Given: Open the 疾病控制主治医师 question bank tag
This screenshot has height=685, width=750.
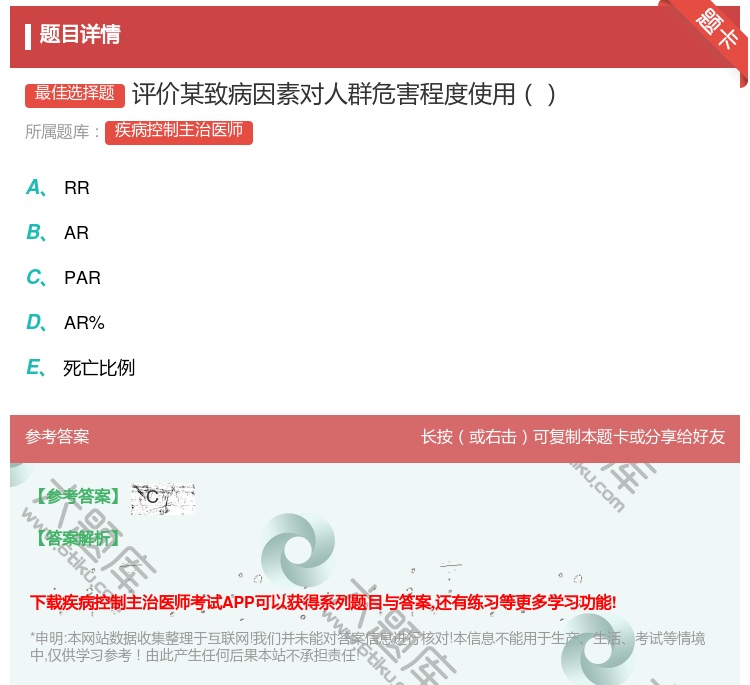Looking at the screenshot, I should pos(179,132).
